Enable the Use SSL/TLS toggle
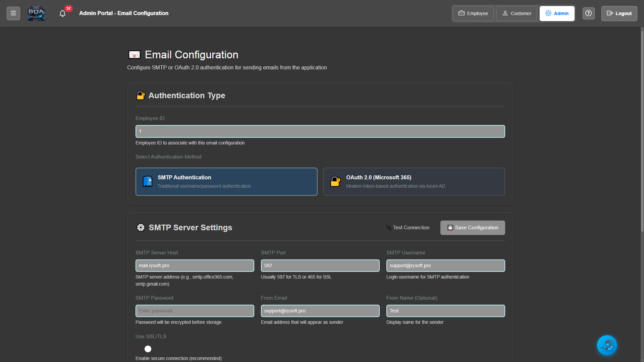The image size is (644, 362). pos(148,349)
